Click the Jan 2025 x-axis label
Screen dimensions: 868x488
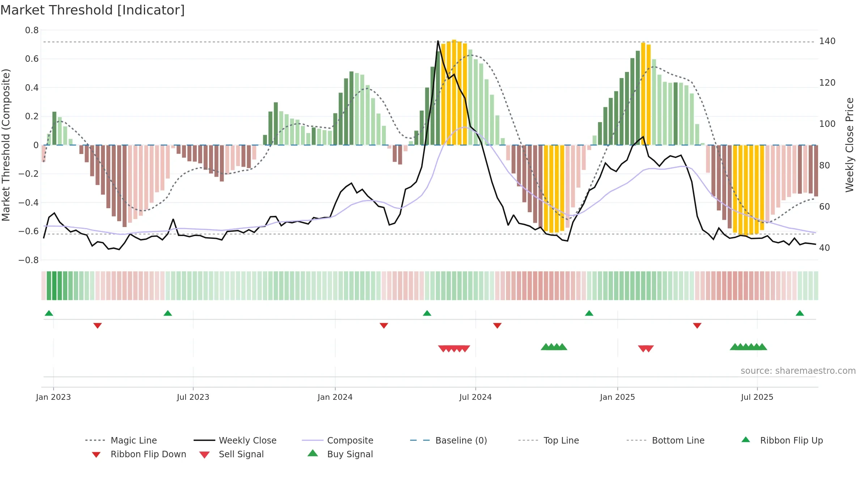point(618,397)
